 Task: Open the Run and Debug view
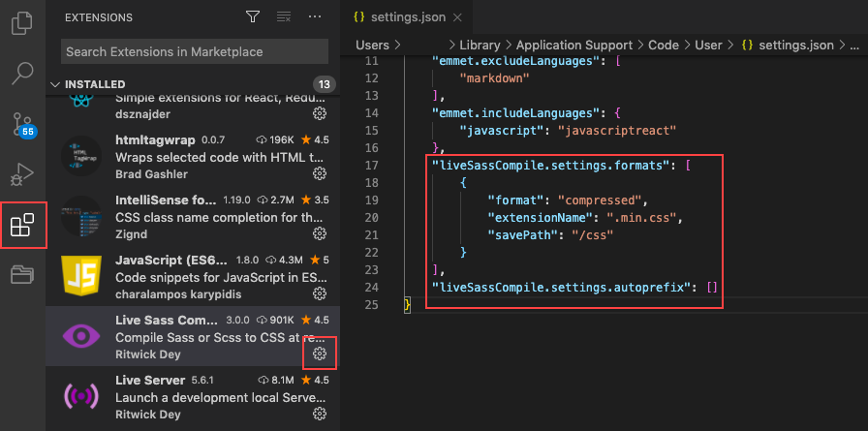22,175
